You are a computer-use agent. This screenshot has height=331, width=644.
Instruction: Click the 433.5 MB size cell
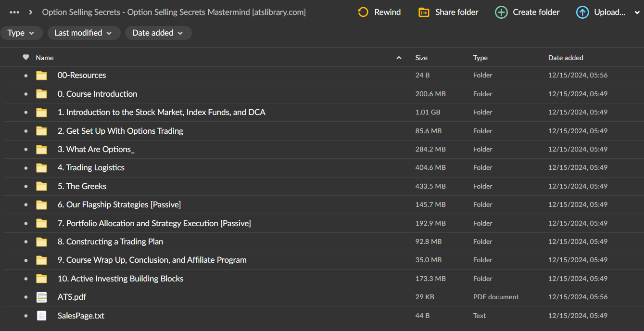[430, 186]
